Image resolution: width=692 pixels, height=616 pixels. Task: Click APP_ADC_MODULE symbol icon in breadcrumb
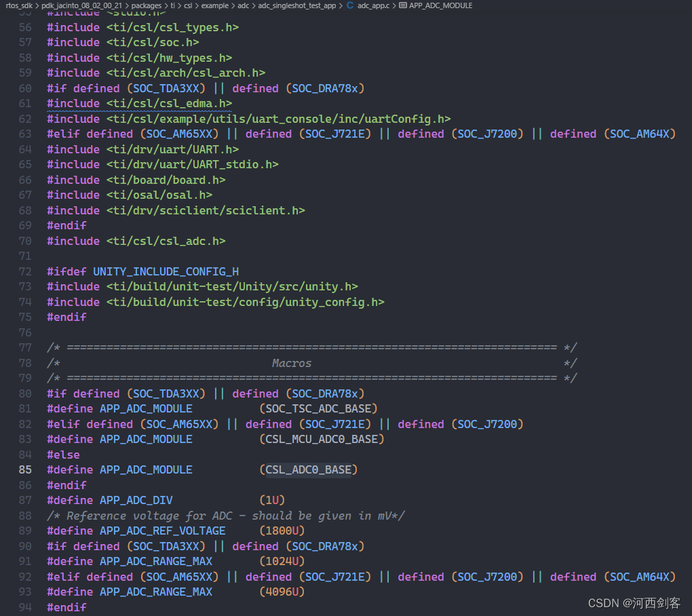[403, 5]
